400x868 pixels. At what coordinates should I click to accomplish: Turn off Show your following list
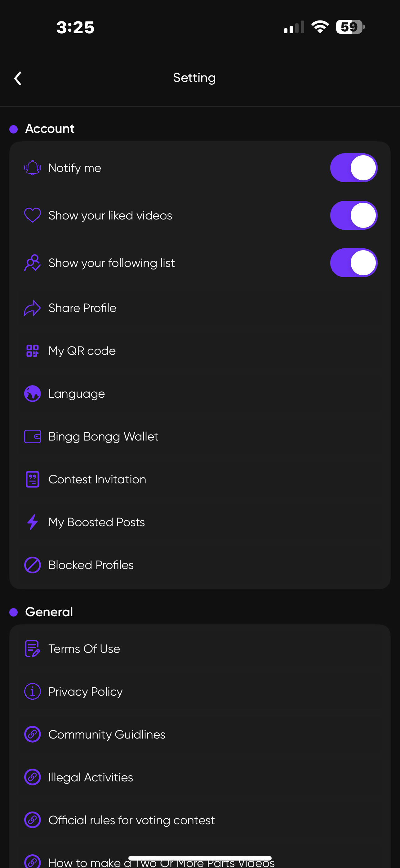point(353,263)
